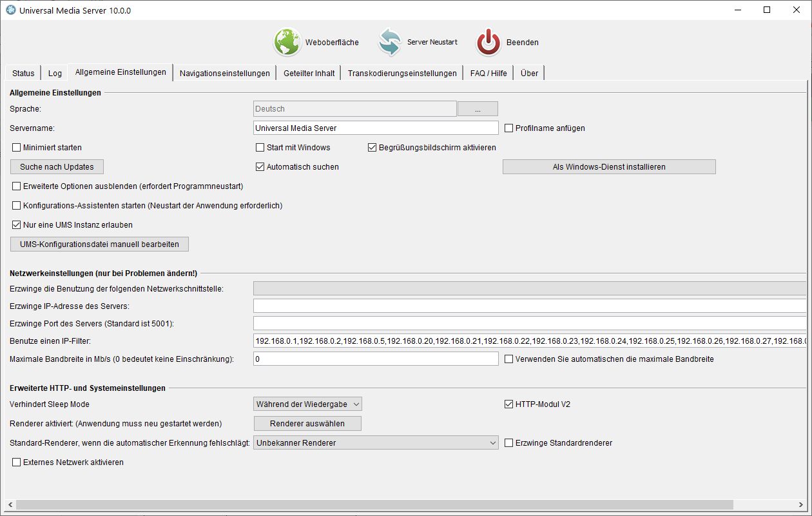Minimize the Universal Media Server window
This screenshot has width=812, height=516.
coord(737,10)
